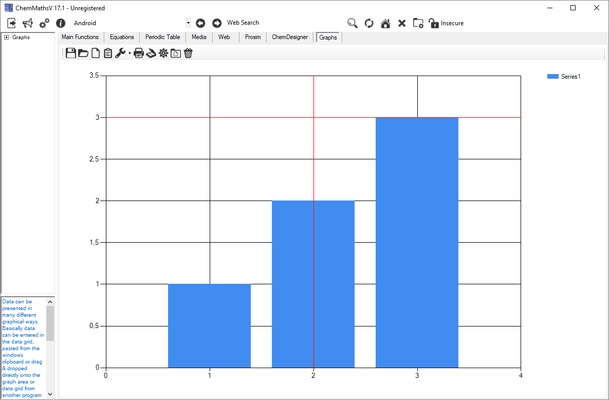The image size is (609, 400).
Task: Click the y-axis label 1.5
Action: coord(94,242)
